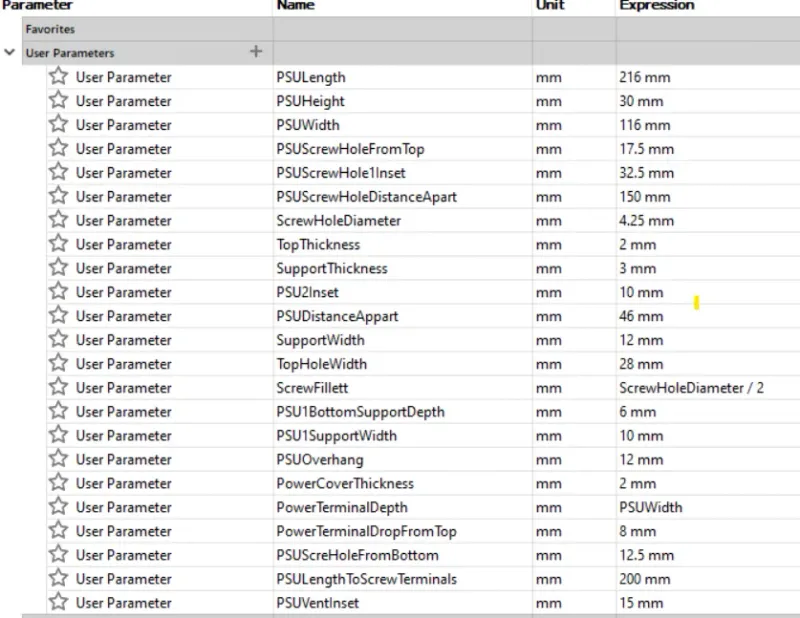
Task: Click the Unit column header
Action: (x=550, y=6)
